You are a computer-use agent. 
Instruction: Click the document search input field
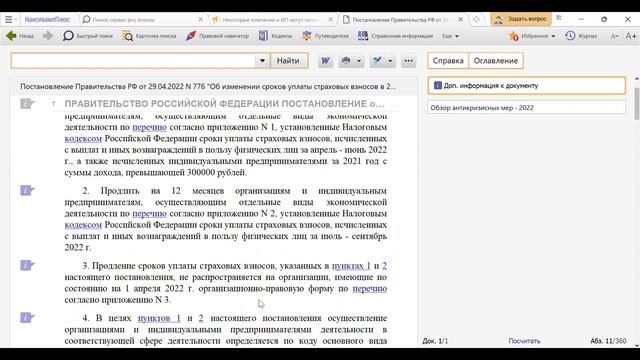tap(133, 61)
